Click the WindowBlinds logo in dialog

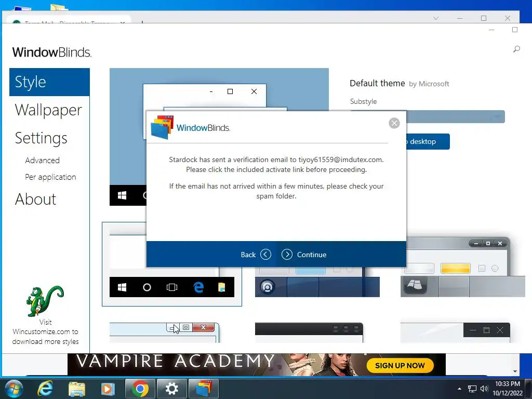[191, 127]
